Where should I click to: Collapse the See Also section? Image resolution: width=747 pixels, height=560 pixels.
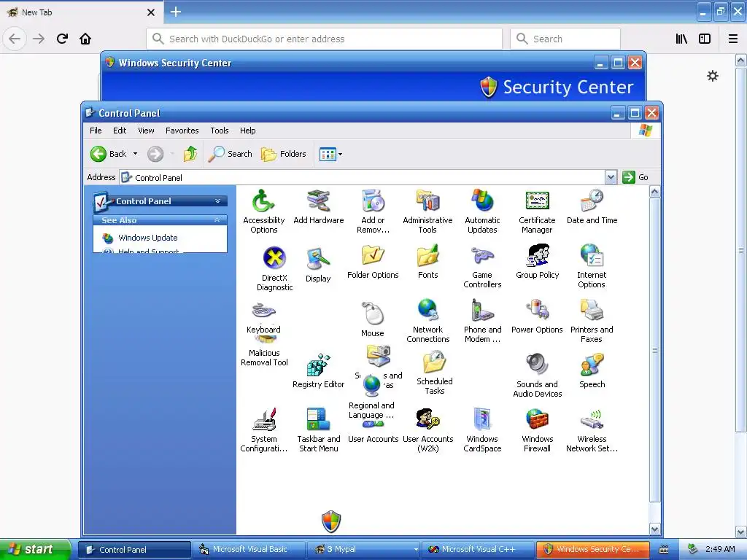[217, 219]
